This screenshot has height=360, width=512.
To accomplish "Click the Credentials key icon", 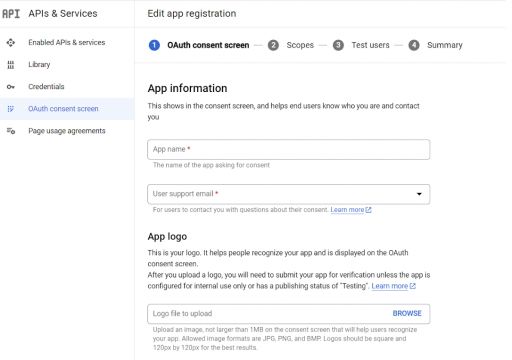I will tap(11, 87).
